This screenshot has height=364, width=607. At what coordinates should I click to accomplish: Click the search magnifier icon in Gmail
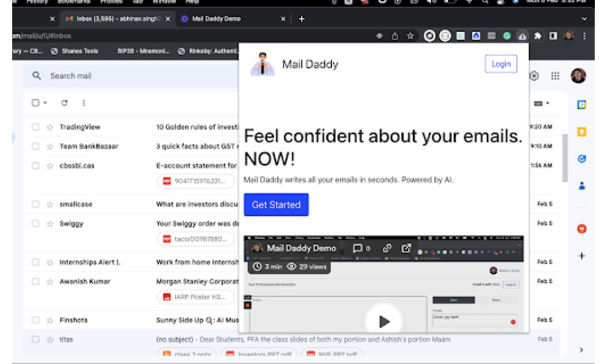[x=36, y=76]
